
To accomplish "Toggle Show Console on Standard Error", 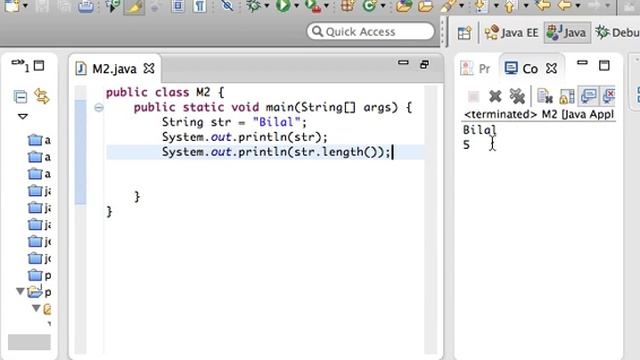I will click(609, 96).
